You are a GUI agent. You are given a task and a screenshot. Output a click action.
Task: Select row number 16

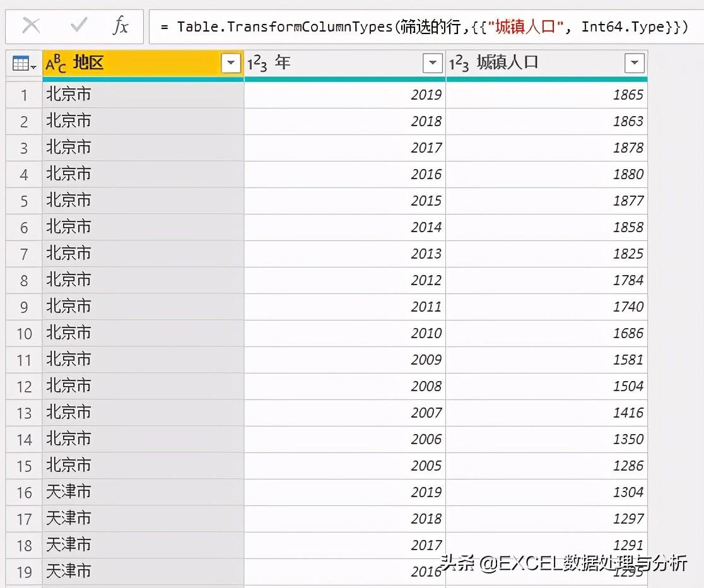24,493
